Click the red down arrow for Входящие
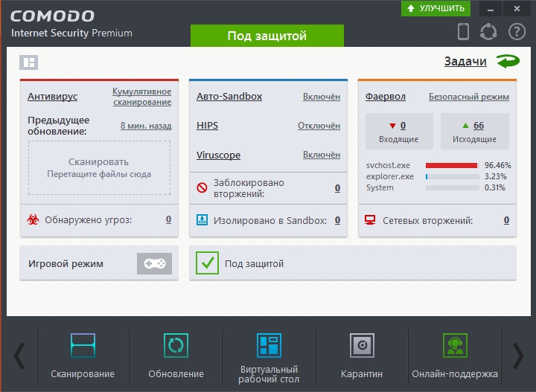536x392 pixels. (x=392, y=126)
